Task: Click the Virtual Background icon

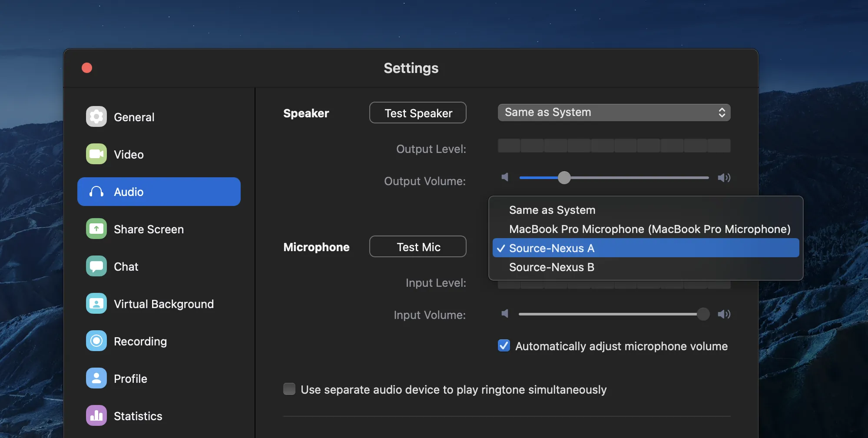Action: coord(96,303)
